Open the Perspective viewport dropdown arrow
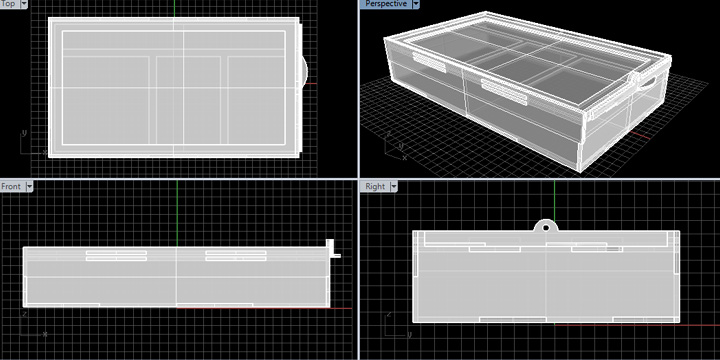Viewport: 720px width, 360px height. click(x=416, y=4)
